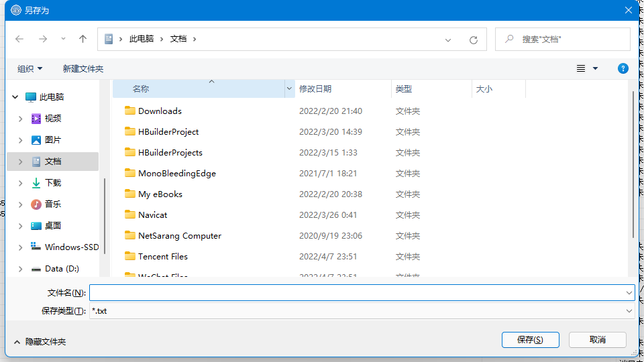Screen dimensions: 644x362
Task: Select 此电脑 in the navigation pane
Action: (52, 97)
